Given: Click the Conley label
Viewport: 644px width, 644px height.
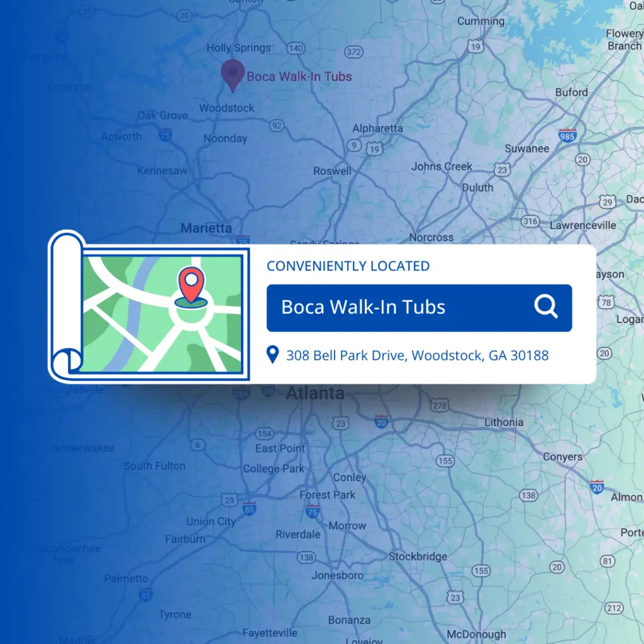Looking at the screenshot, I should (x=350, y=477).
